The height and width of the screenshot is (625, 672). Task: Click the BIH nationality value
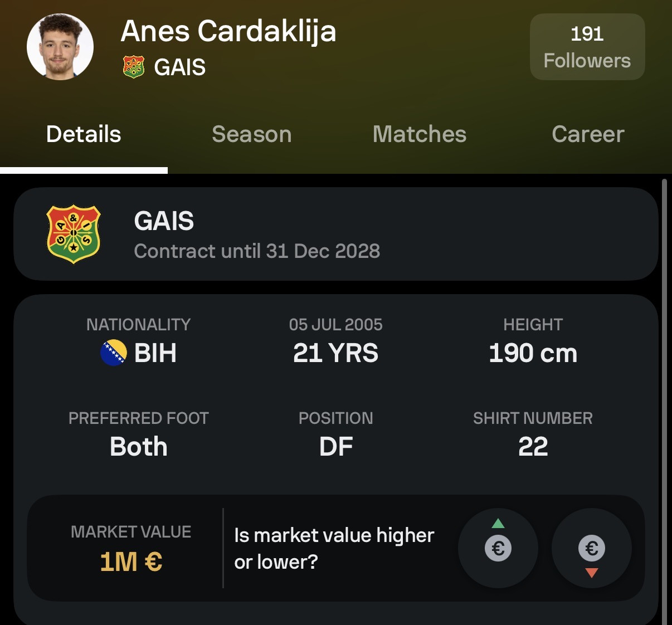click(x=155, y=353)
